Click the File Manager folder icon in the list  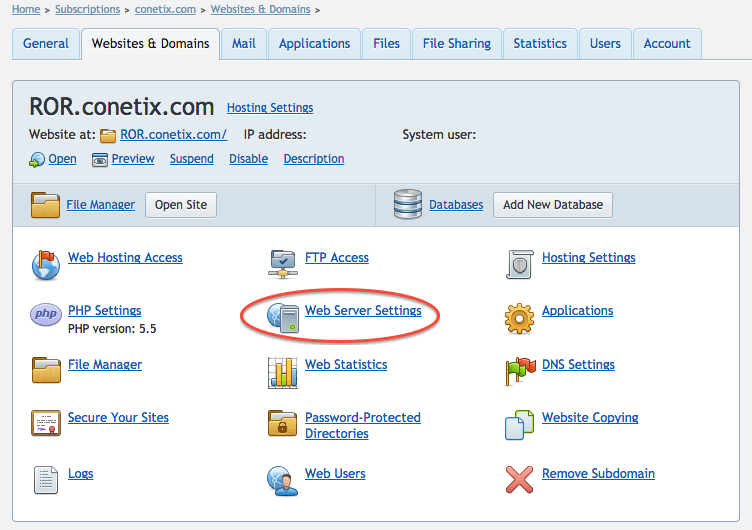pos(46,370)
